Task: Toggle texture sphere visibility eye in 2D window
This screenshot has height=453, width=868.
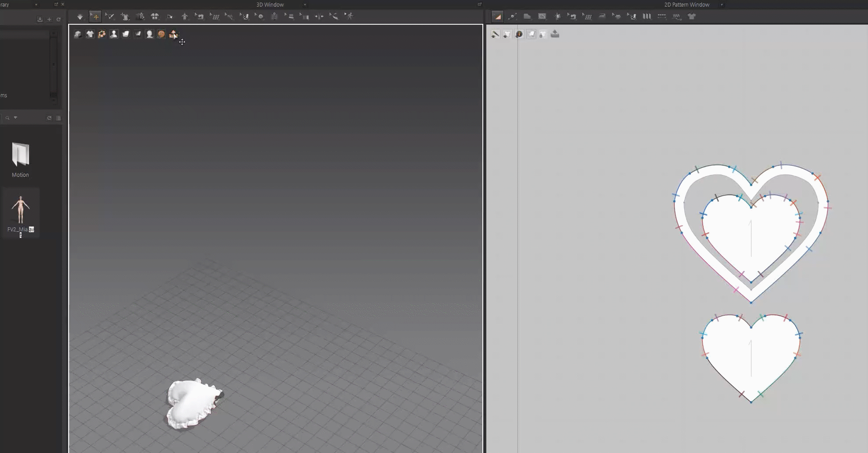Action: click(x=519, y=34)
